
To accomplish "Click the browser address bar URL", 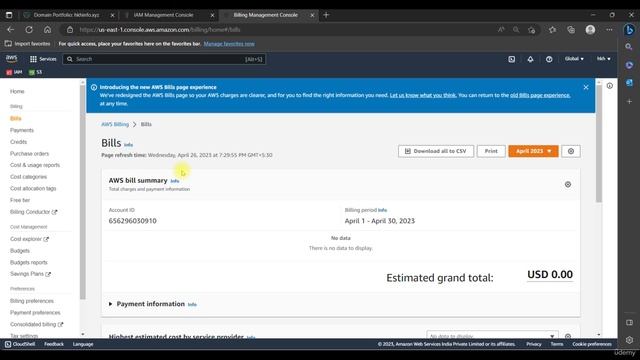I will (x=160, y=30).
